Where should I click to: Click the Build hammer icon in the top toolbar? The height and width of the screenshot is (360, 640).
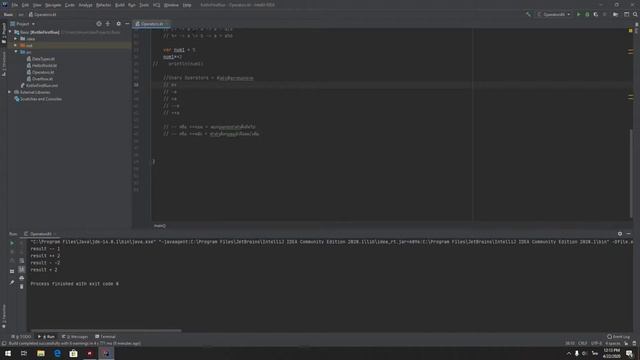click(x=528, y=14)
